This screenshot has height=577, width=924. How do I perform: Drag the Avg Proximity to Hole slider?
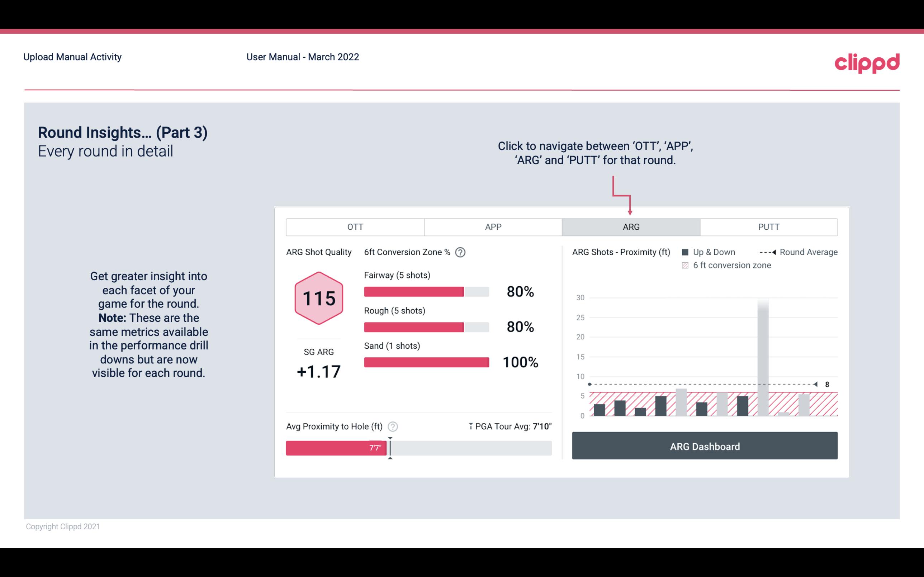click(389, 447)
